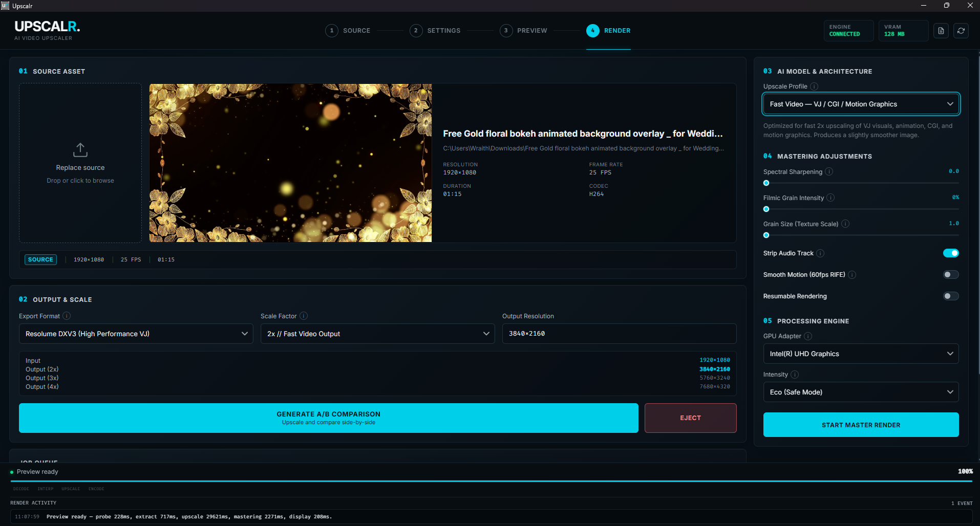Disable the Strip Audio Track toggle
The image size is (980, 526).
coord(951,253)
